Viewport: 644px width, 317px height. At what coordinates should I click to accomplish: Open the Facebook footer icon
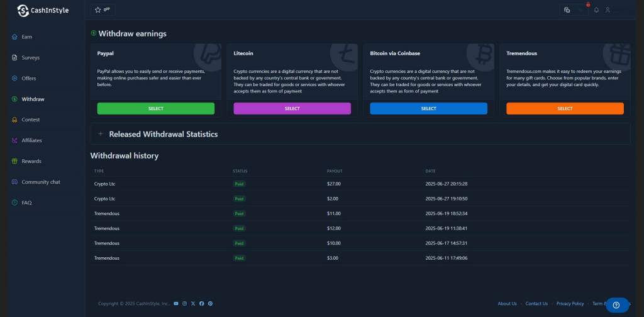pyautogui.click(x=202, y=303)
